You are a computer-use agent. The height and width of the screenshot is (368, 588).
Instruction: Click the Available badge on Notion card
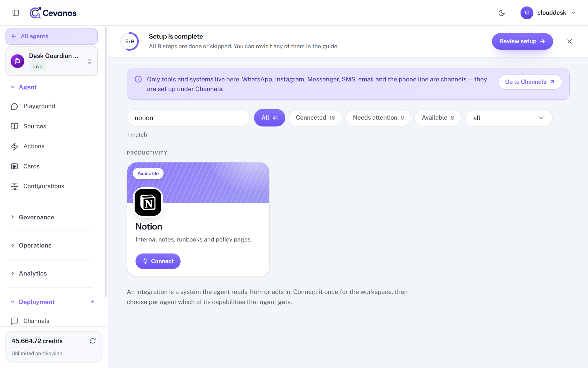click(x=148, y=174)
